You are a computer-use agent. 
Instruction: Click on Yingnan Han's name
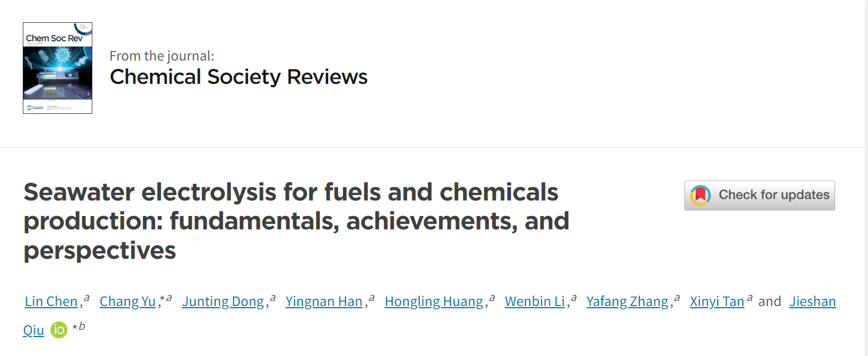(x=324, y=302)
